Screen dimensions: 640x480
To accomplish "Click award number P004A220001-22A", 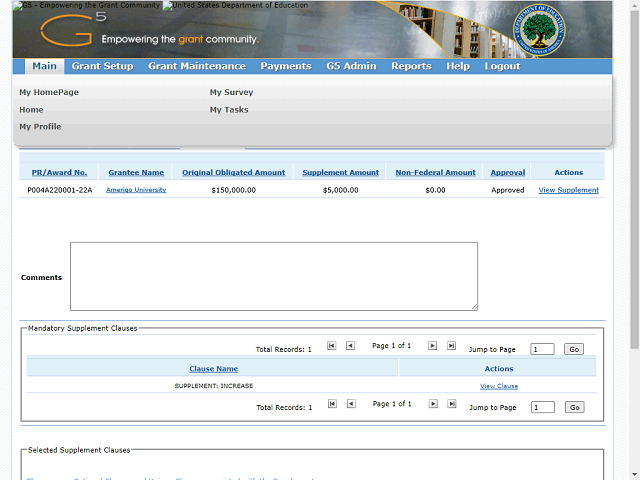I will (60, 190).
